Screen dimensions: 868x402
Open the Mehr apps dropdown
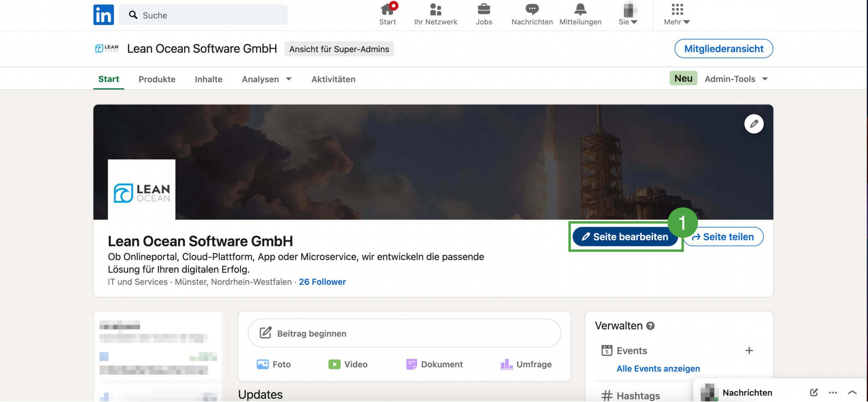pos(677,15)
